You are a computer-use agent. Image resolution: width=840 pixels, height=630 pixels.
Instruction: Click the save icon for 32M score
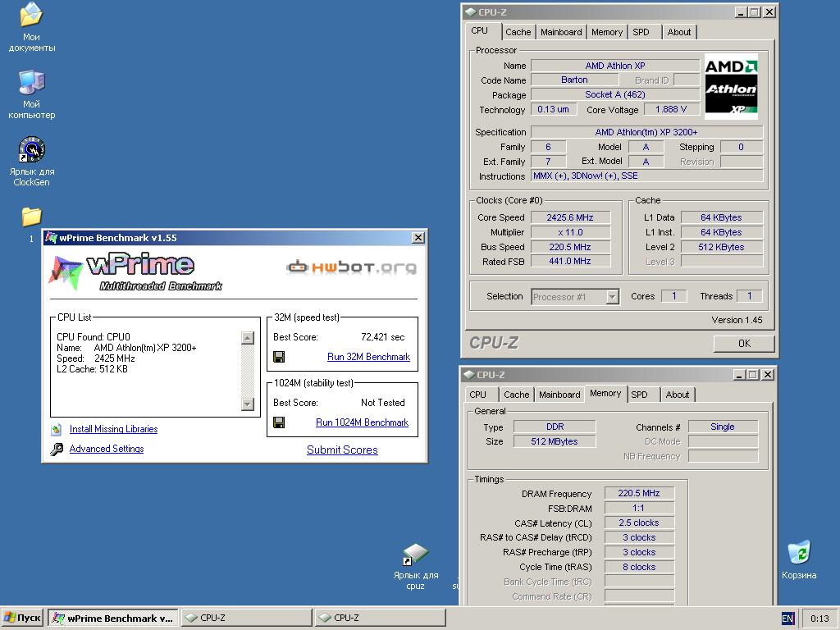click(279, 357)
